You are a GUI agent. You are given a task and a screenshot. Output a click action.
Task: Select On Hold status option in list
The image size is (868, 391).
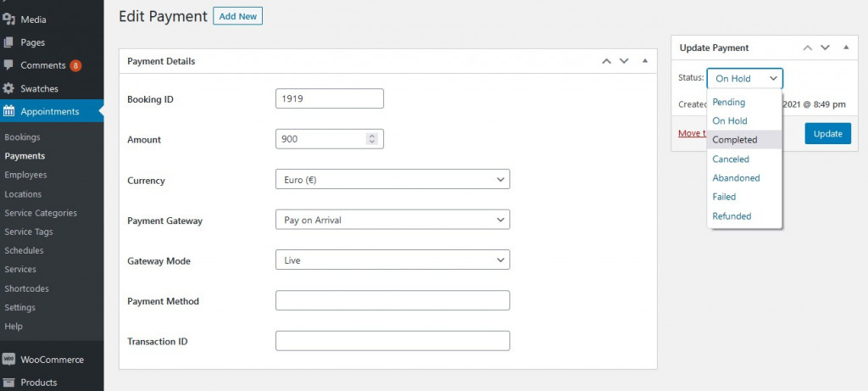tap(744, 120)
